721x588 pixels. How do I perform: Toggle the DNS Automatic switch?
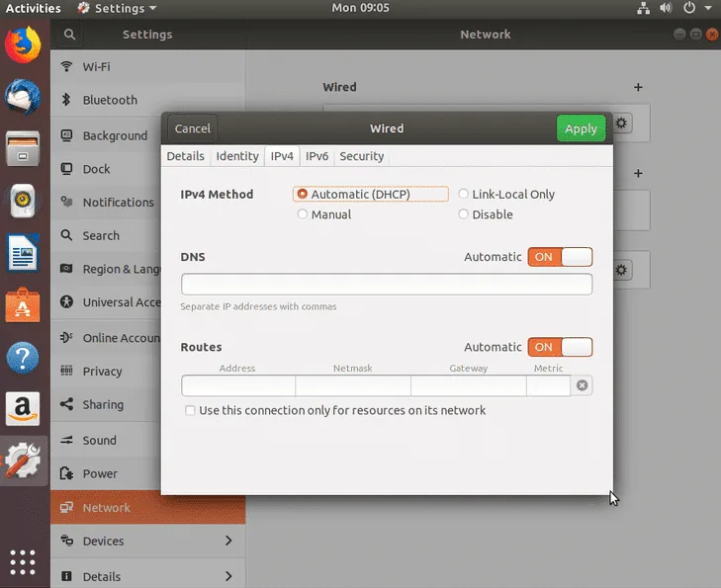560,257
